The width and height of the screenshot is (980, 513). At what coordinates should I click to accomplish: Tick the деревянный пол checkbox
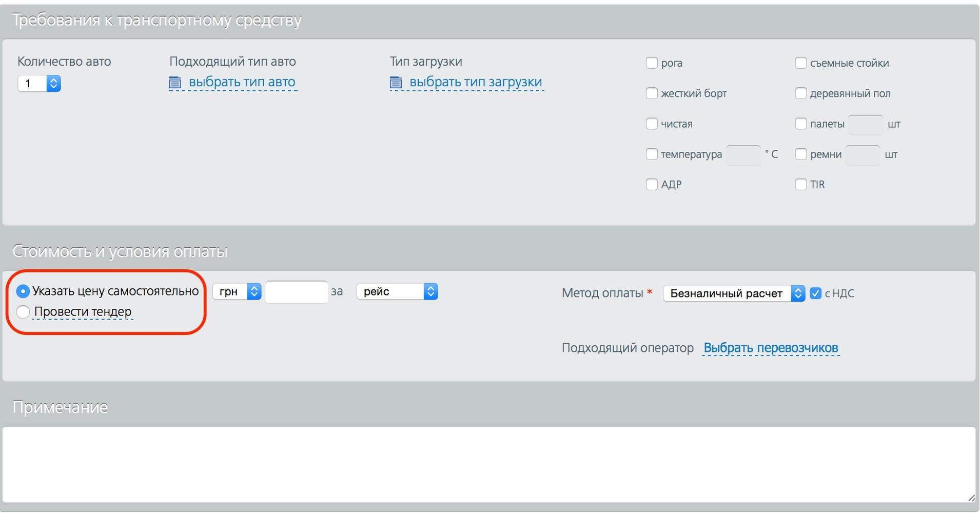point(801,93)
